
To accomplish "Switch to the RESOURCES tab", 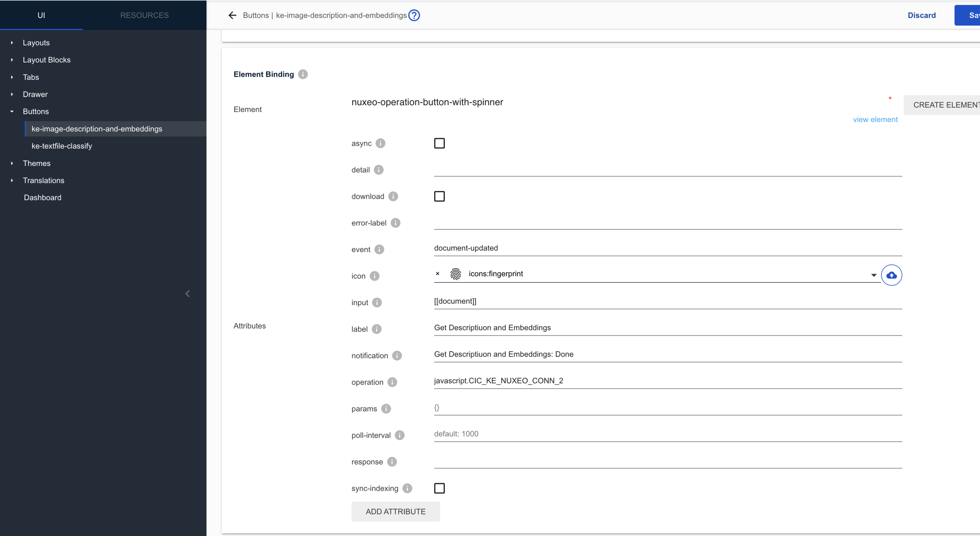I will point(144,15).
